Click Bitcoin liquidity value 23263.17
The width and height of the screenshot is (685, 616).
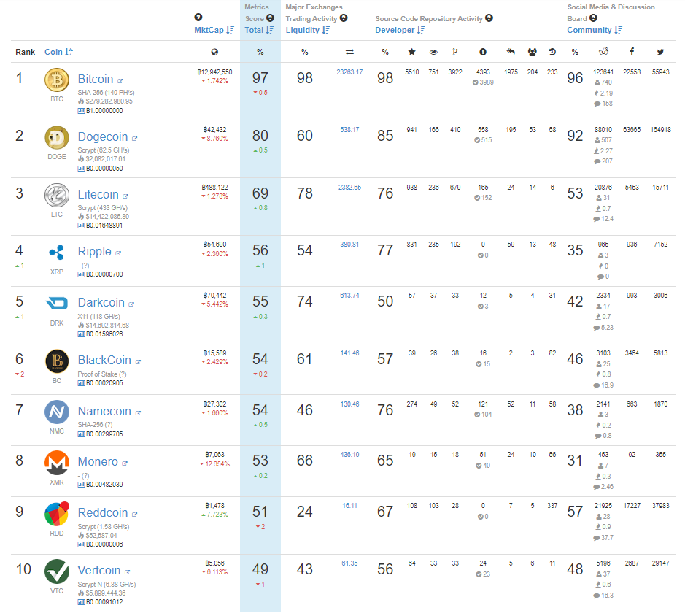[349, 72]
